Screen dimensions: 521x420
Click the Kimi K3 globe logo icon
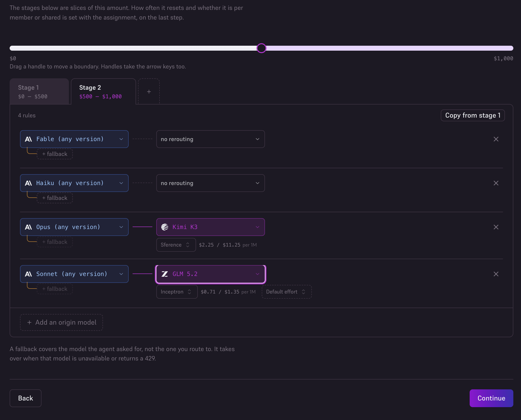click(165, 227)
